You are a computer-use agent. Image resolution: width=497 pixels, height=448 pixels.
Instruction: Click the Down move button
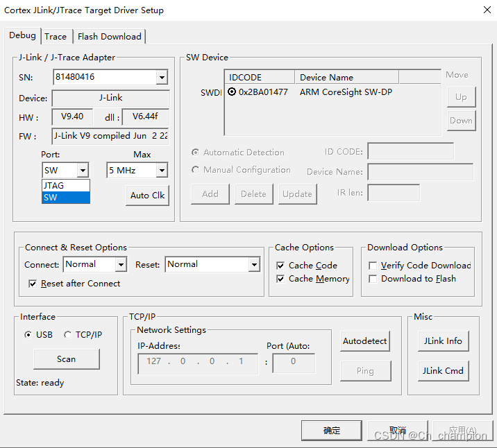(x=461, y=121)
